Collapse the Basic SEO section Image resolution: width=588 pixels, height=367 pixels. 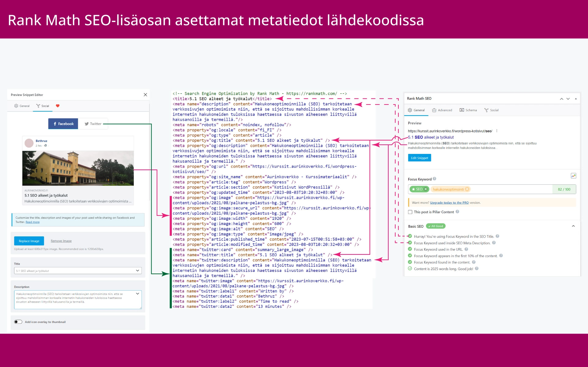[573, 226]
